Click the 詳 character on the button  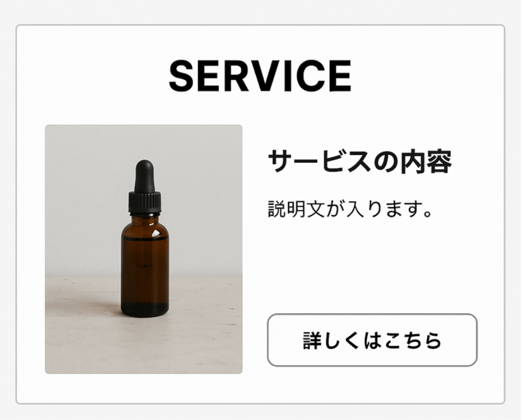click(312, 341)
